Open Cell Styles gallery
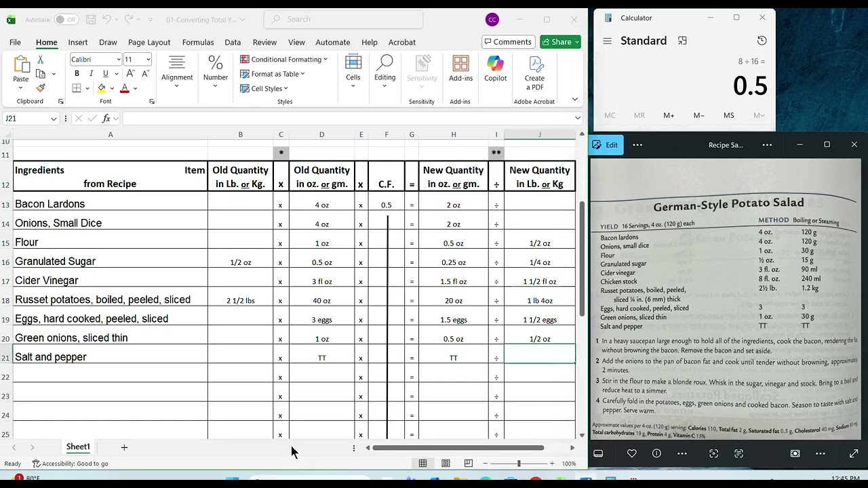 pos(264,88)
